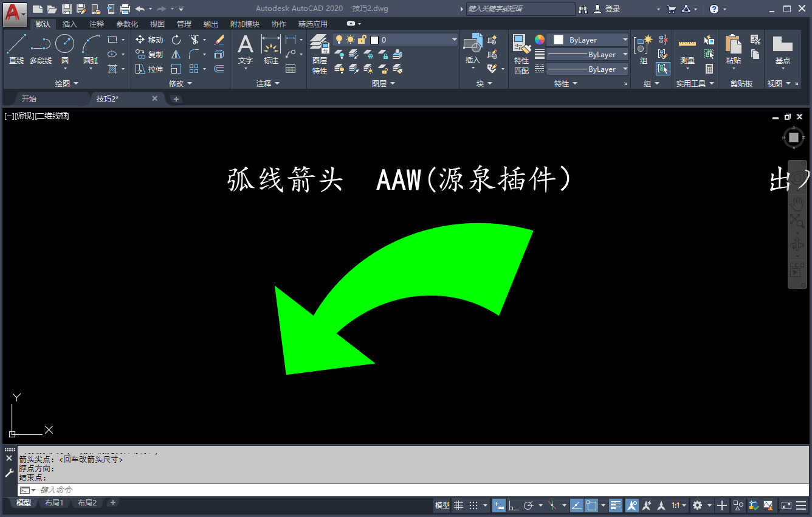This screenshot has height=517, width=812.
Task: Expand the 修改 (Modify) panel
Action: click(x=181, y=83)
